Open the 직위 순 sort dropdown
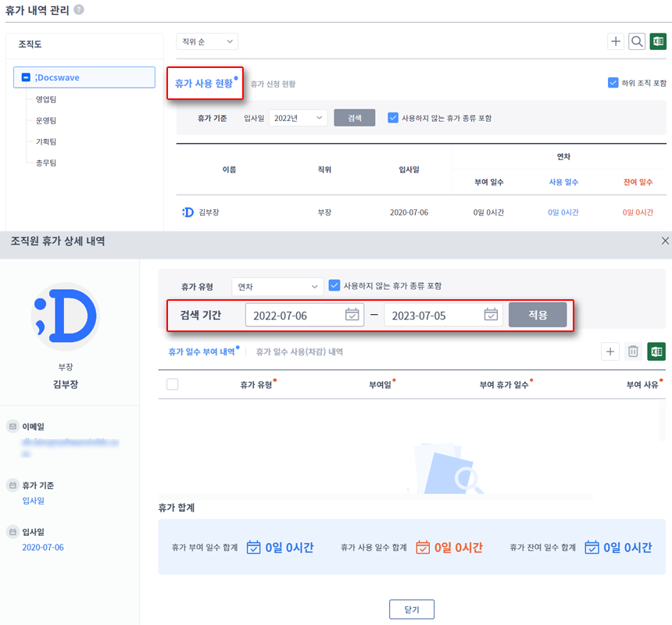This screenshot has width=672, height=625. pyautogui.click(x=207, y=41)
